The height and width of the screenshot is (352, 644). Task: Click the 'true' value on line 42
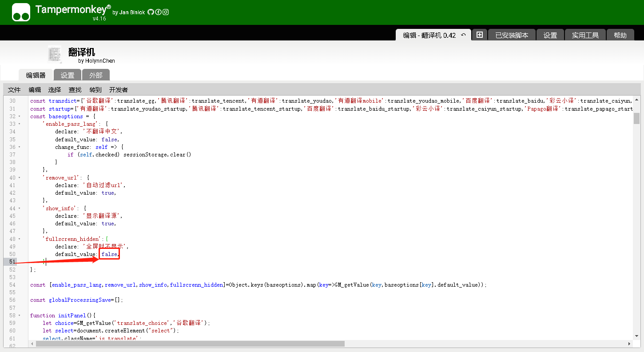click(108, 193)
